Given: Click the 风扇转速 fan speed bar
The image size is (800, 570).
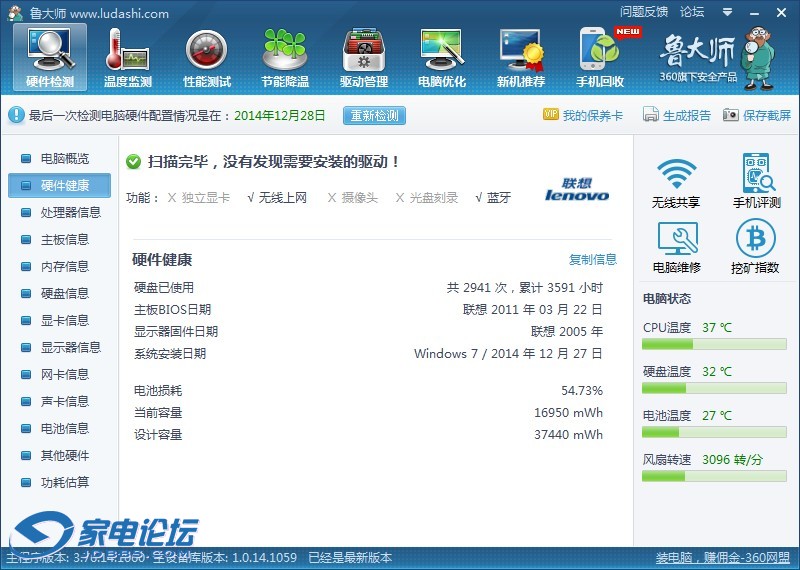Looking at the screenshot, I should click(x=714, y=477).
